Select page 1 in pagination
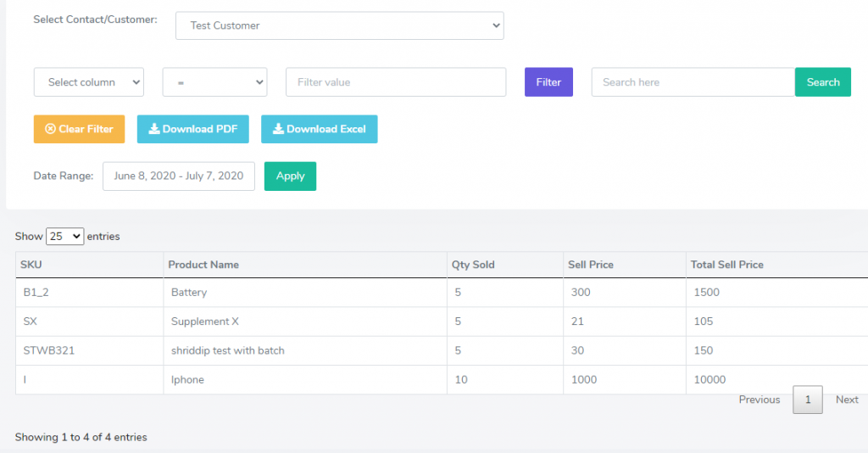Screen dimensions: 868x453 pos(807,400)
